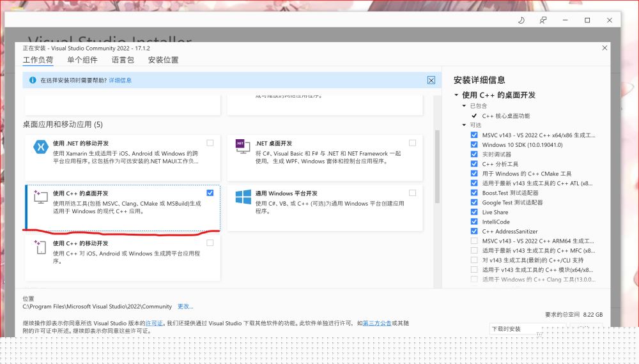Click the C++ mobile development device icon
Image resolution: width=639 pixels, height=364 pixels.
click(40, 247)
